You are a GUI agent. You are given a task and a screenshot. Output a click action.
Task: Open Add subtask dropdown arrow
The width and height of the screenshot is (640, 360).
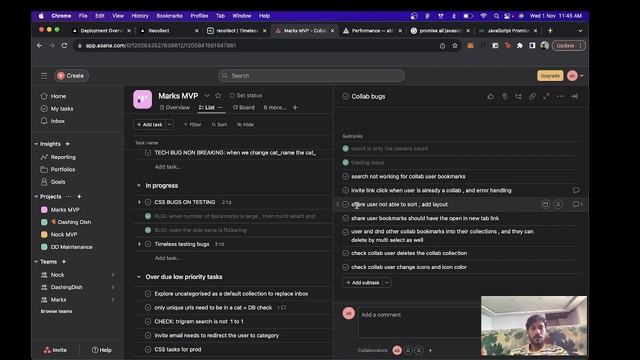coord(387,282)
